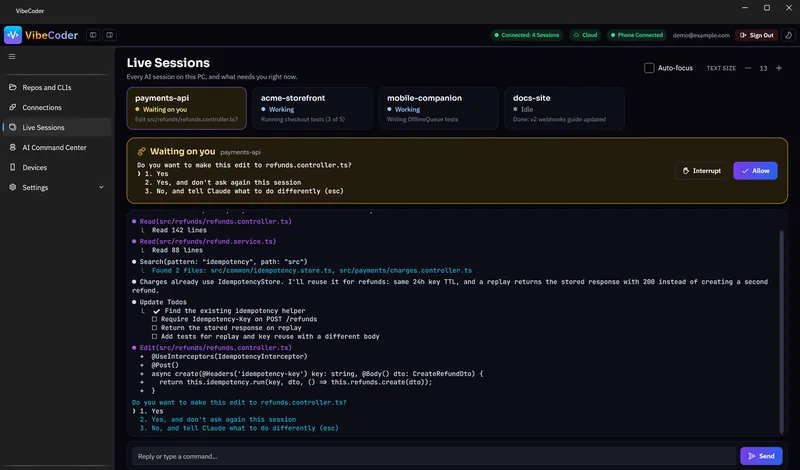Click 'Read 142 lines' output row
This screenshot has height=470, width=800.
pyautogui.click(x=179, y=230)
